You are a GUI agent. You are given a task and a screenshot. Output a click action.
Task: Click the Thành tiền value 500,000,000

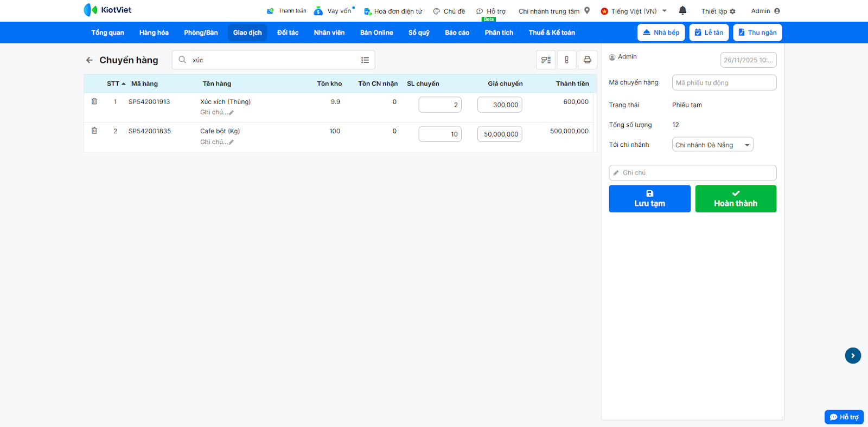[569, 131]
